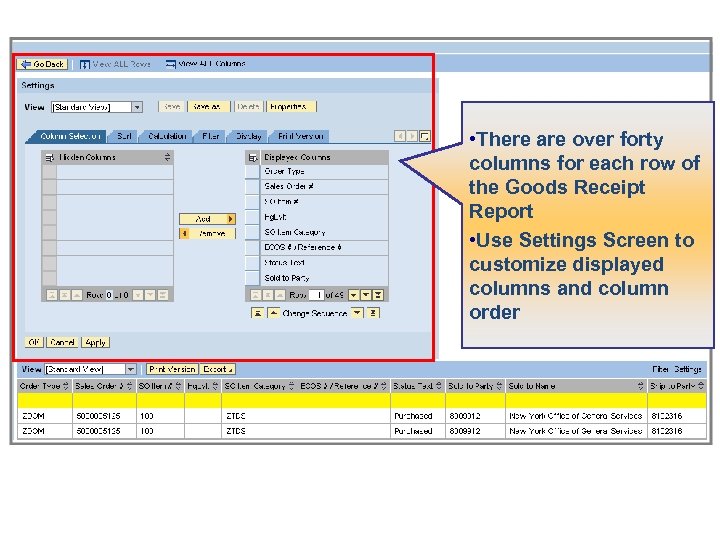Select row marker for Order Type
Viewport: 720px width, 540px height.
pyautogui.click(x=253, y=171)
